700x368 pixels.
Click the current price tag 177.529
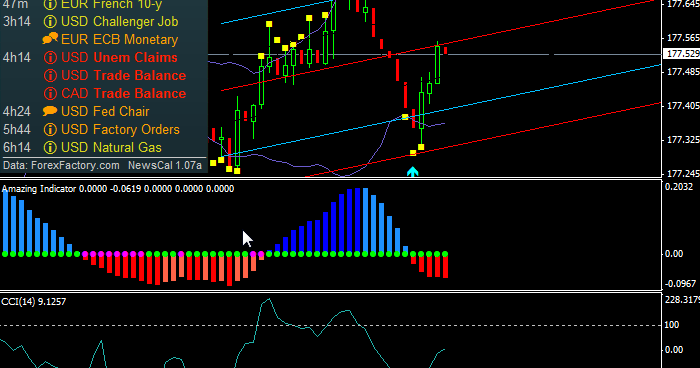click(682, 54)
